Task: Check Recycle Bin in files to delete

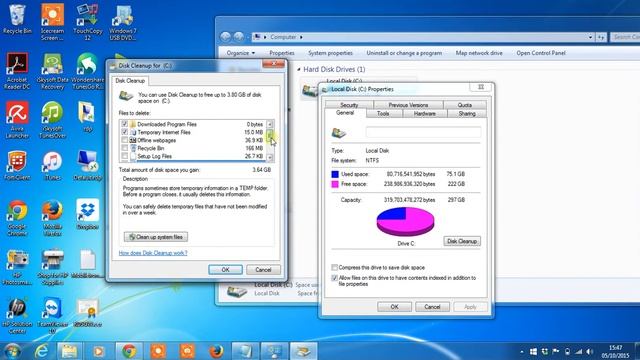Action: [x=124, y=148]
